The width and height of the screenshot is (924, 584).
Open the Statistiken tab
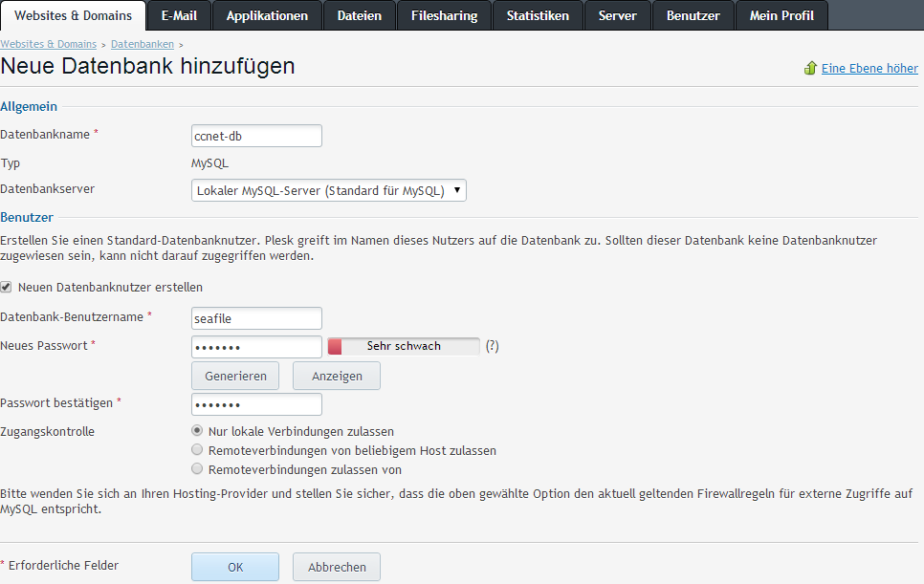click(538, 15)
